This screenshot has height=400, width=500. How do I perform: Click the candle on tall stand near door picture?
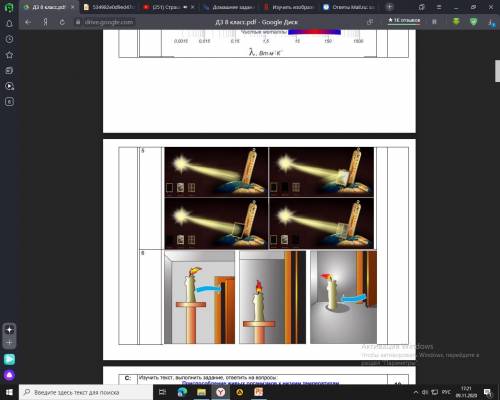tap(199, 297)
